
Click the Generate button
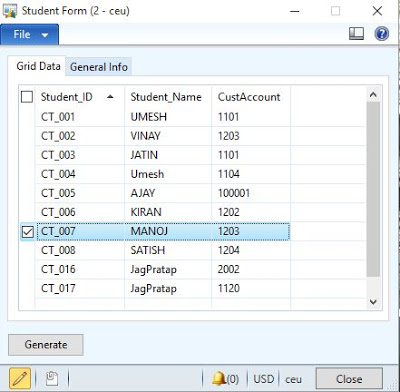click(x=46, y=345)
